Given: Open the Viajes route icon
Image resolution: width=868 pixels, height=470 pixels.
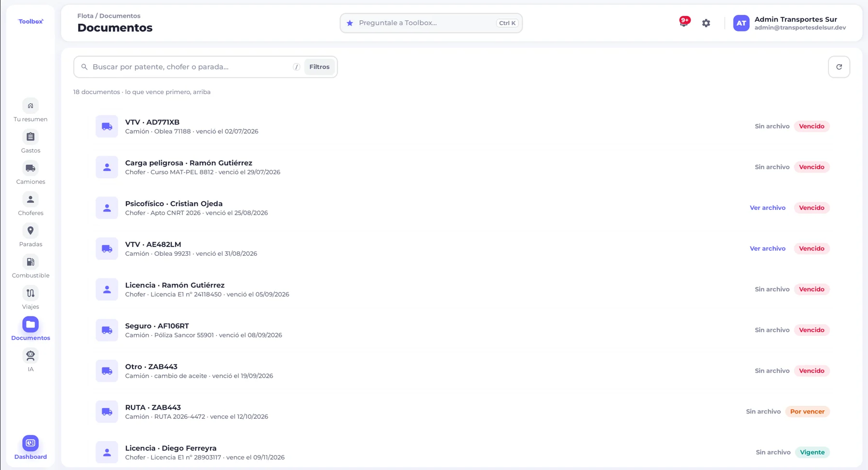Looking at the screenshot, I should pyautogui.click(x=30, y=293).
